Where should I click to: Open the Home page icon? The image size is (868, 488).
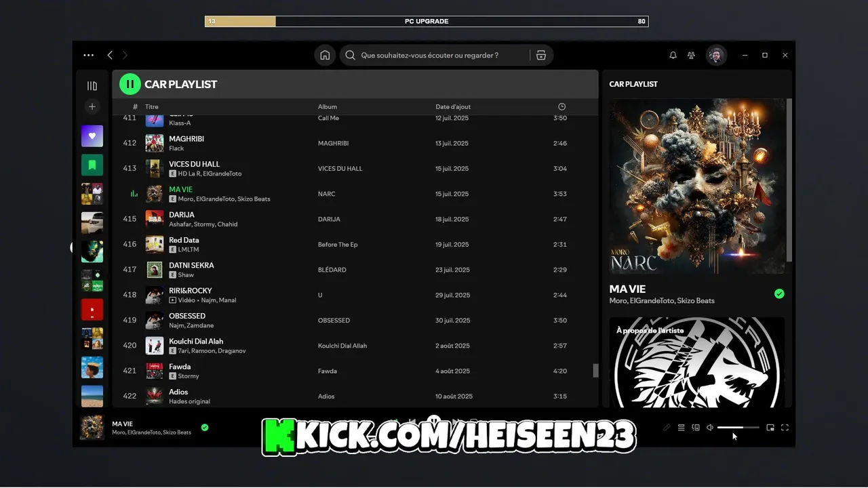[325, 56]
